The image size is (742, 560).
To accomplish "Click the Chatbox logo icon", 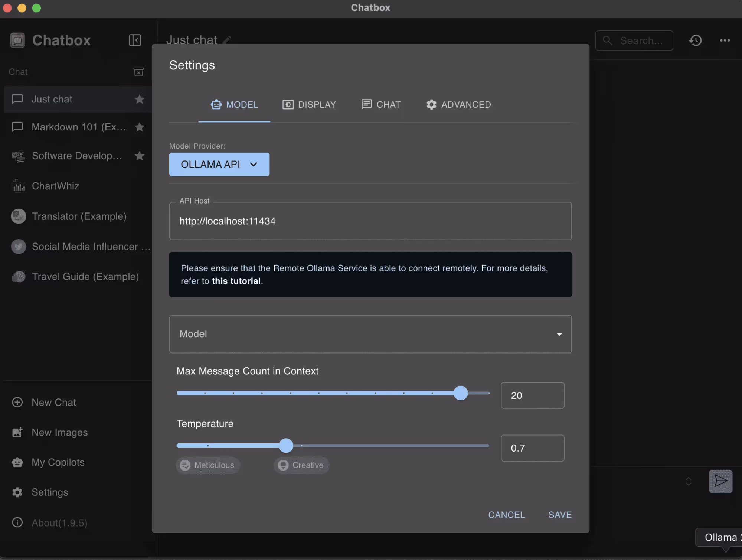I will [17, 40].
